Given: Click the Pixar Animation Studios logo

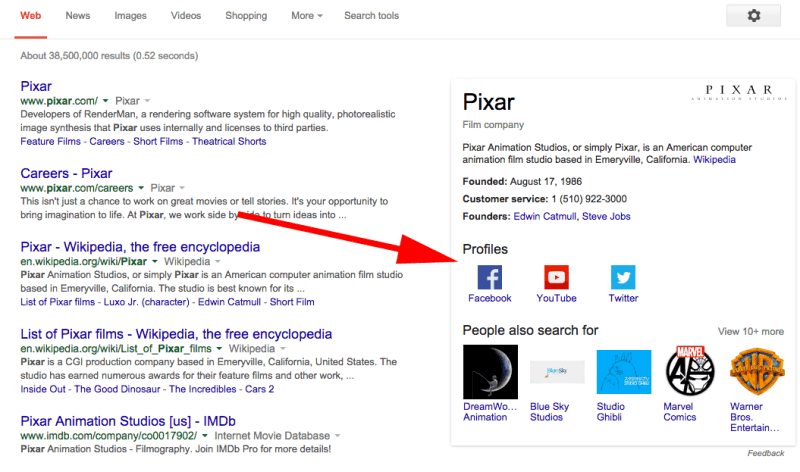Looking at the screenshot, I should point(738,92).
